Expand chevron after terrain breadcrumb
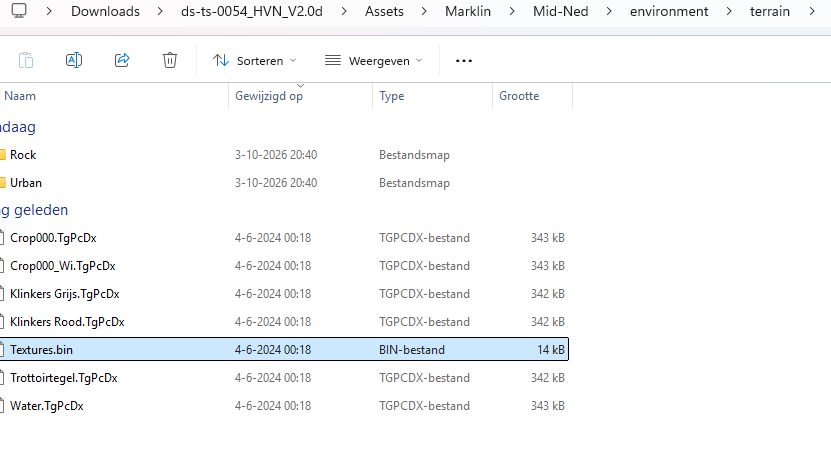Image resolution: width=831 pixels, height=449 pixels. [x=812, y=11]
